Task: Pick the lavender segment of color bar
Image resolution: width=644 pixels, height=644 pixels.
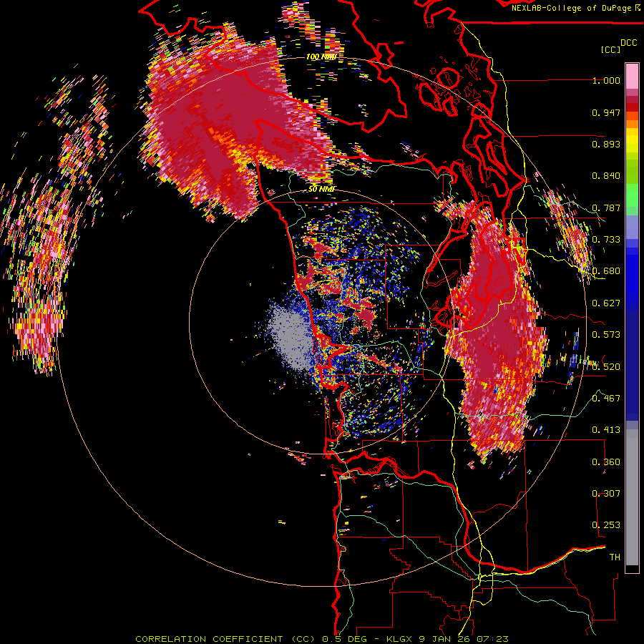Action: 632,227
